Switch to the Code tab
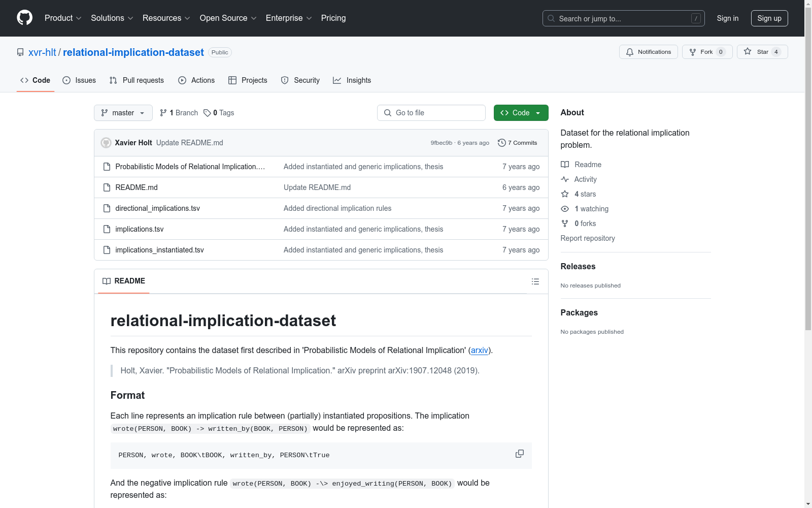812x508 pixels. coord(36,80)
